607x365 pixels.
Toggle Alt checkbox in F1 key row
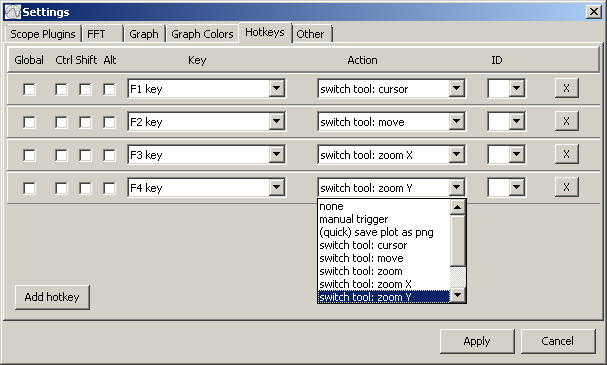tap(109, 89)
